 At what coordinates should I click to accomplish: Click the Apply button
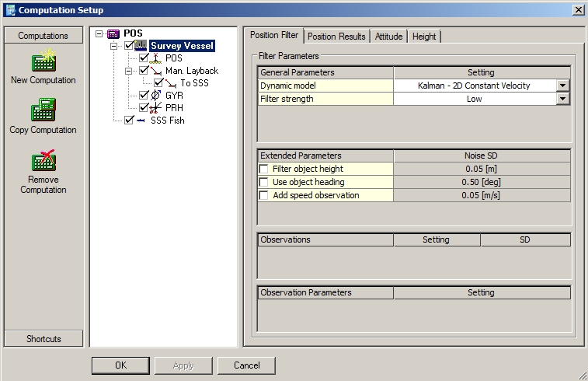[x=183, y=365]
